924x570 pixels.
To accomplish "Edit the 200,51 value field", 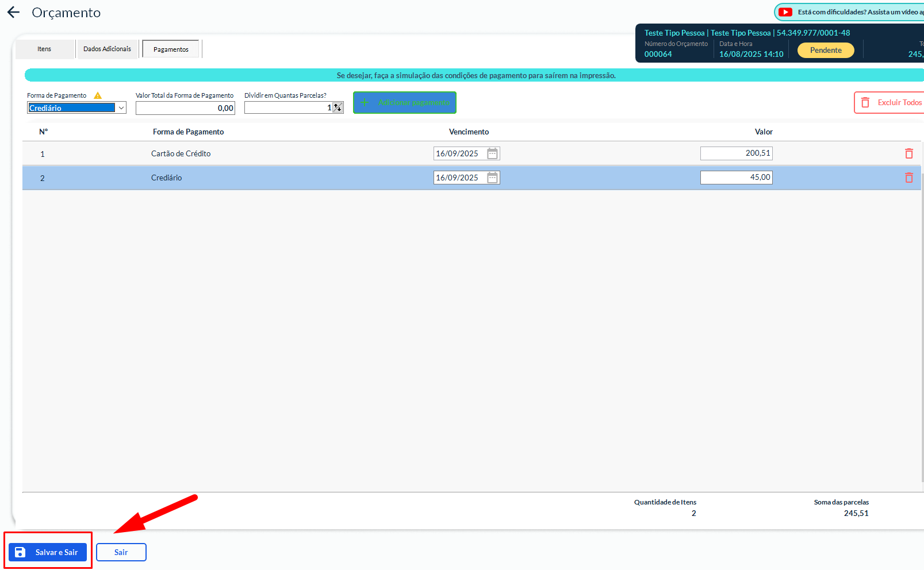I will pos(736,153).
